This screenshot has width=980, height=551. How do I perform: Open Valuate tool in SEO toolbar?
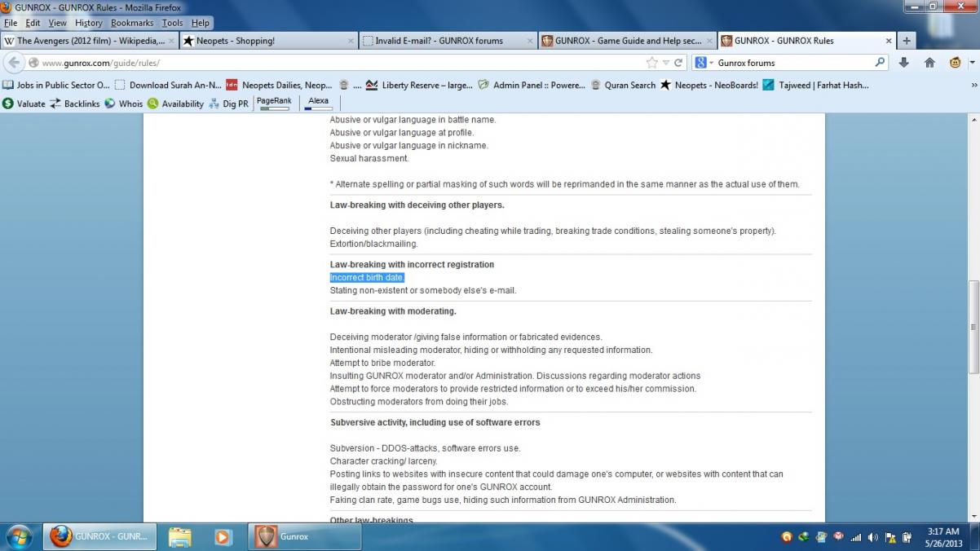click(x=24, y=104)
